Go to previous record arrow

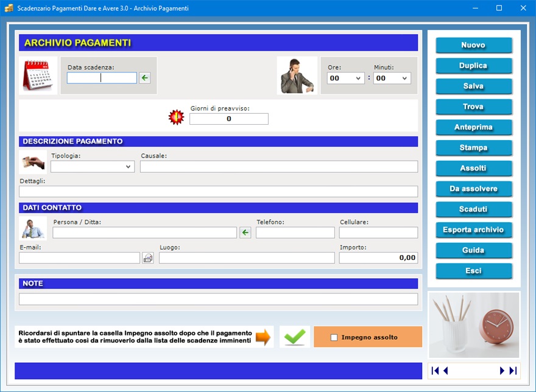[x=445, y=371]
